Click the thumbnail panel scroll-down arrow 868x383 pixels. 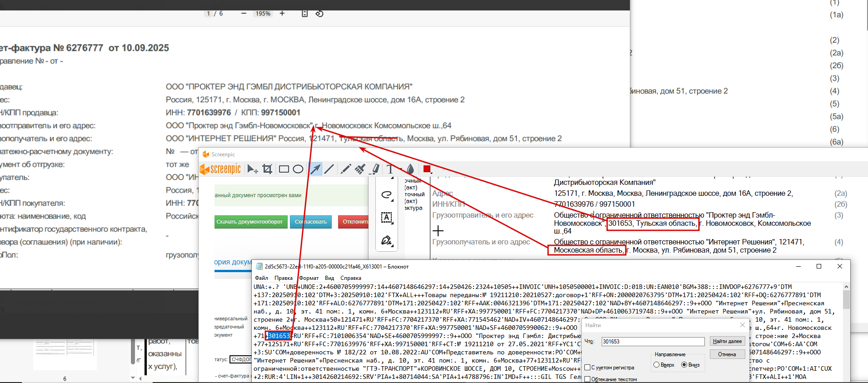pos(133,378)
